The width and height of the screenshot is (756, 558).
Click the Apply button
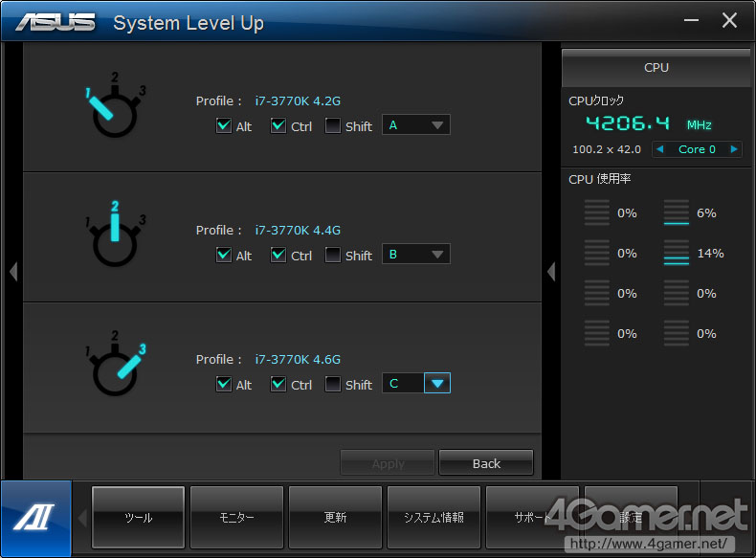tap(388, 463)
